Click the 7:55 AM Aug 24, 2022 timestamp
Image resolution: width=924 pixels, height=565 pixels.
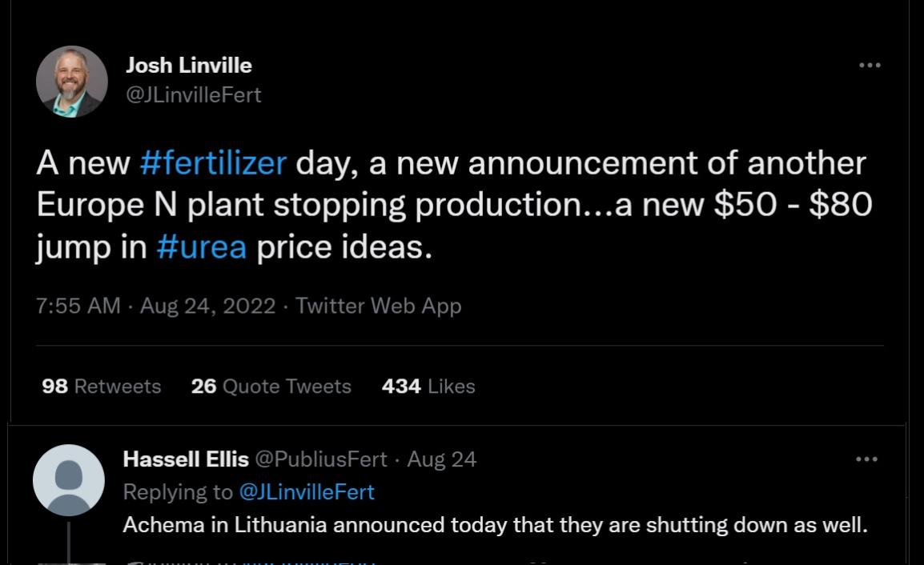155,306
